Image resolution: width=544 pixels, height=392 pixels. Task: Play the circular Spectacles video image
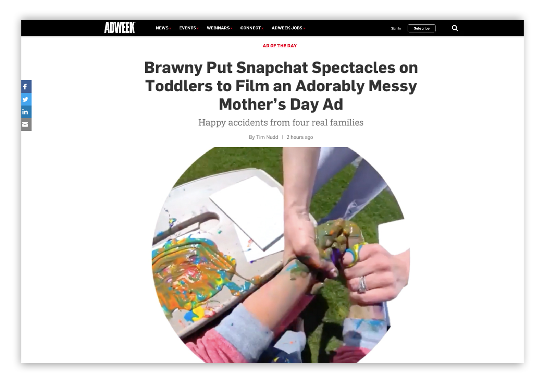coord(281,255)
